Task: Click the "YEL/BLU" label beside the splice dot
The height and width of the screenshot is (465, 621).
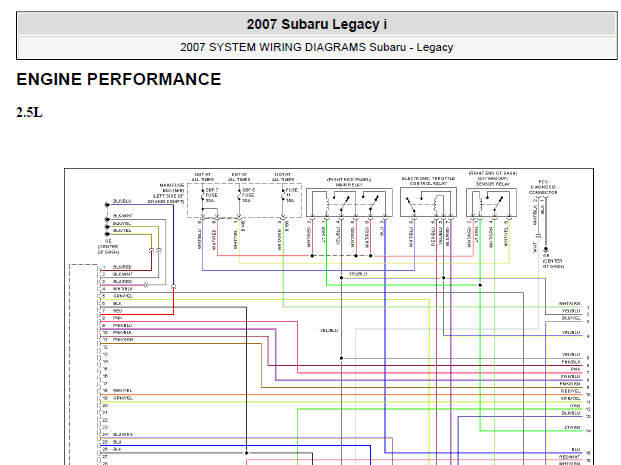Action: (358, 274)
